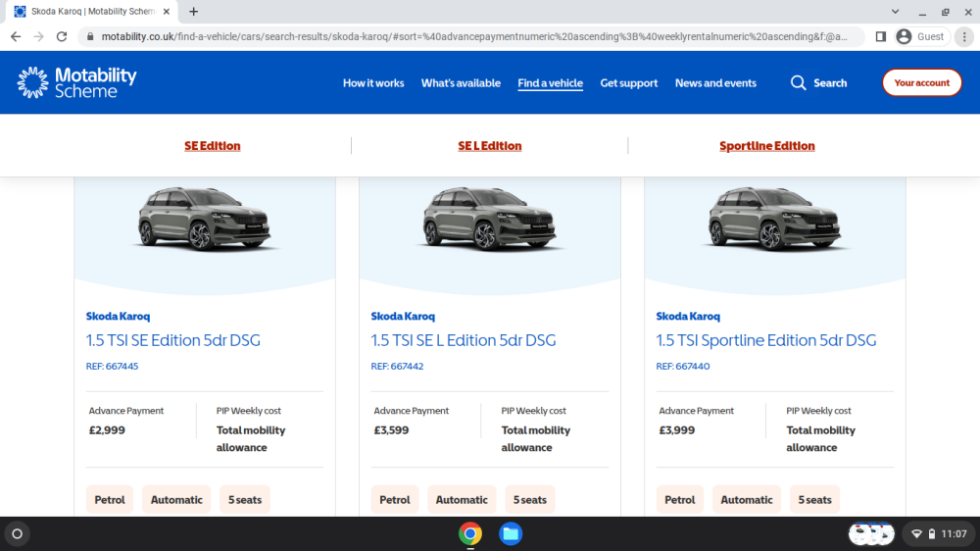
Task: Click the Skoda Karoq heading on the SE Edition card
Action: (119, 316)
